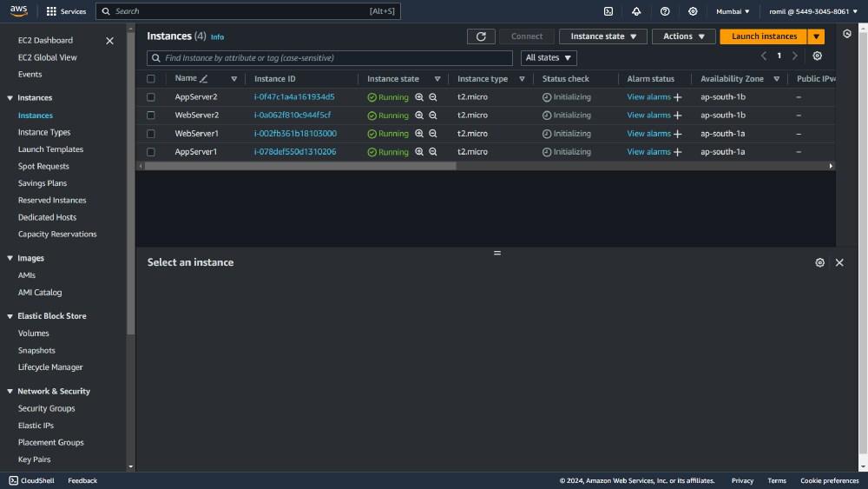Open the All states filter dropdown
Image resolution: width=868 pixels, height=489 pixels.
549,57
